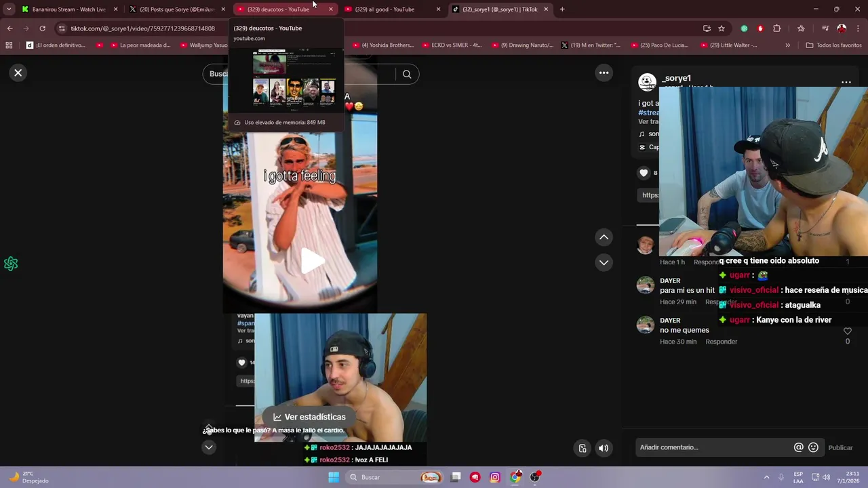
Task: Open the Chrome extensions puzzle icon
Action: pyautogui.click(x=777, y=28)
